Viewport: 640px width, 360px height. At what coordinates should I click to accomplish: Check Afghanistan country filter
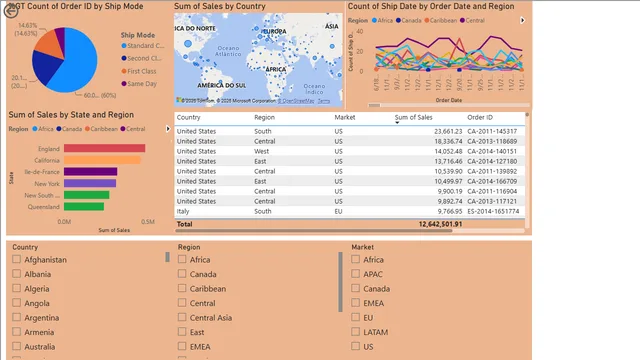(x=16, y=259)
